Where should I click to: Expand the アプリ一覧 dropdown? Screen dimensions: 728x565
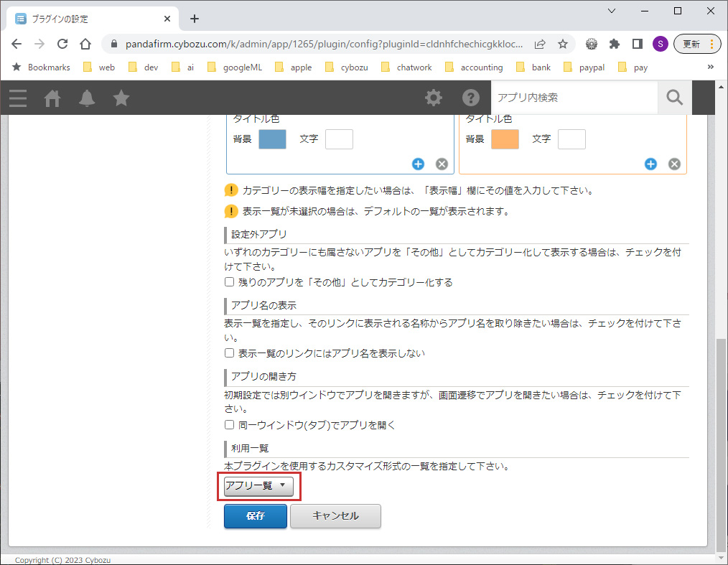pyautogui.click(x=256, y=486)
